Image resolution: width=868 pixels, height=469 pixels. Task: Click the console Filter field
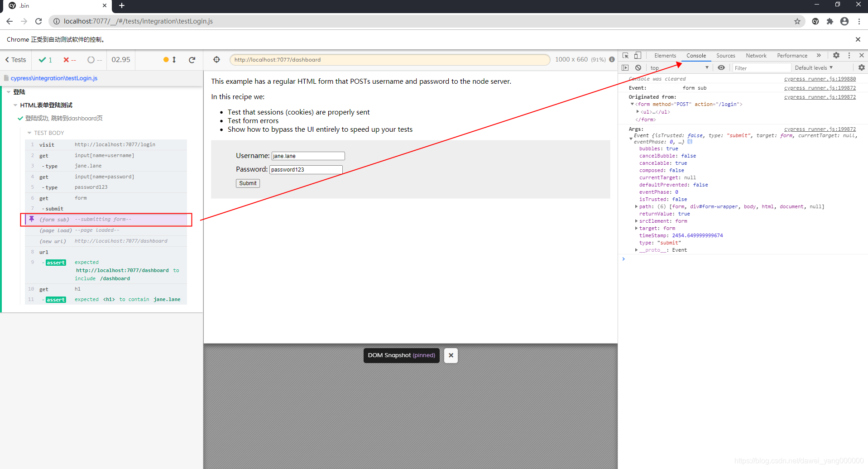(x=762, y=68)
